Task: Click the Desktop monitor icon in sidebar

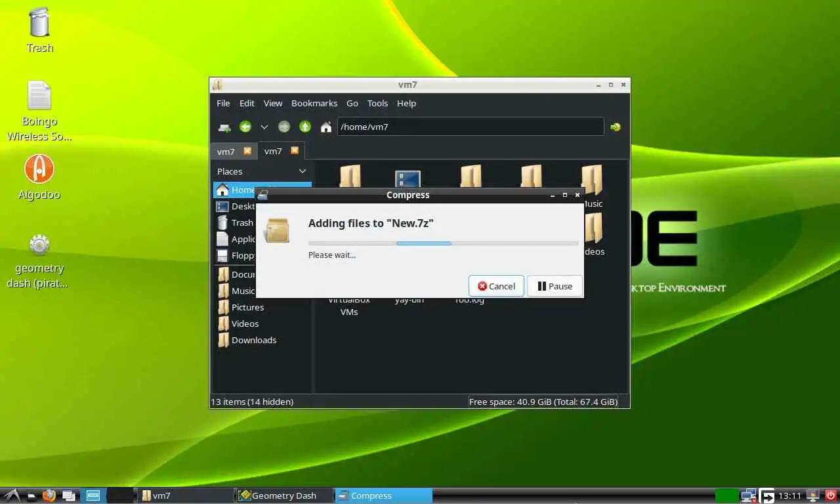Action: pyautogui.click(x=222, y=206)
